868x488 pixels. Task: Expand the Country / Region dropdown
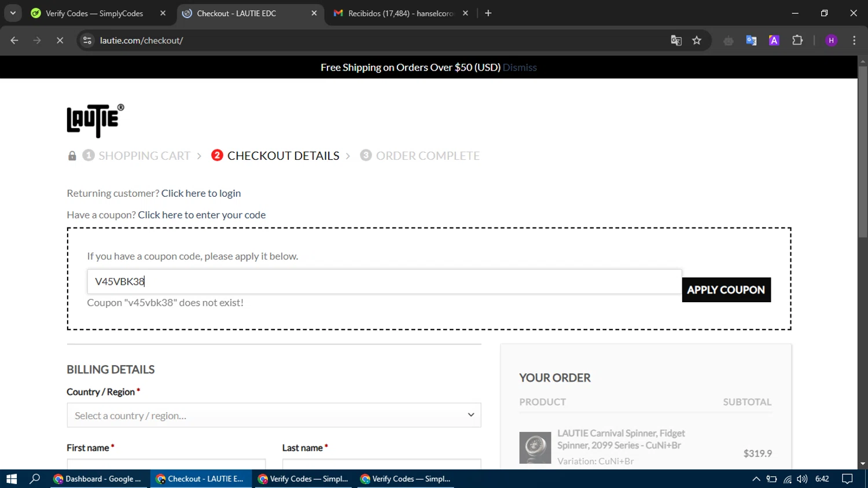(x=274, y=416)
